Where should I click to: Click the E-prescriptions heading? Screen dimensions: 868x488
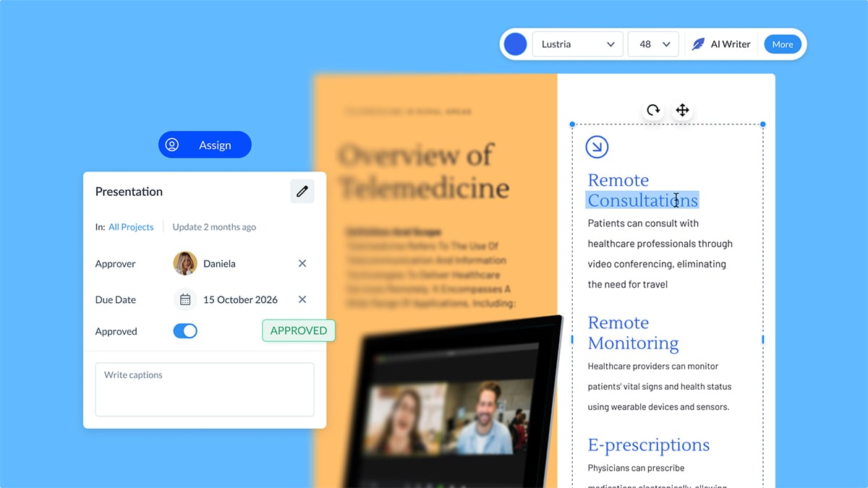click(x=648, y=445)
